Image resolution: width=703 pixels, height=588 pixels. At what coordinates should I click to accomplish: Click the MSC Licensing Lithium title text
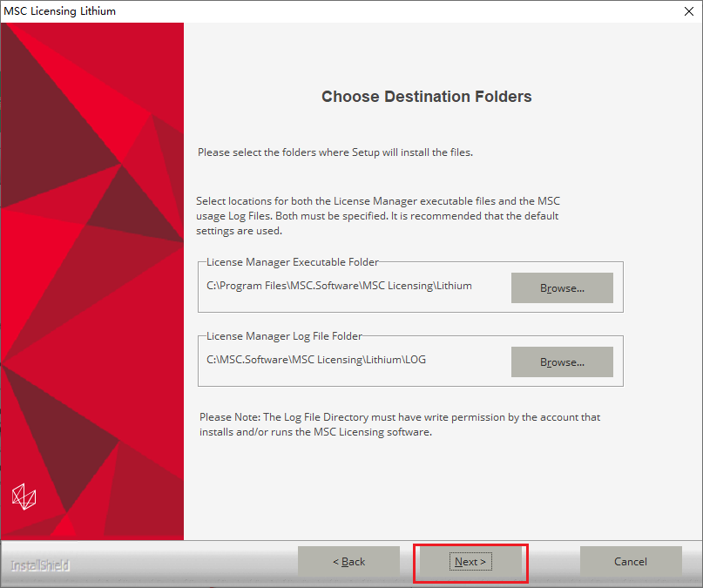pyautogui.click(x=59, y=11)
